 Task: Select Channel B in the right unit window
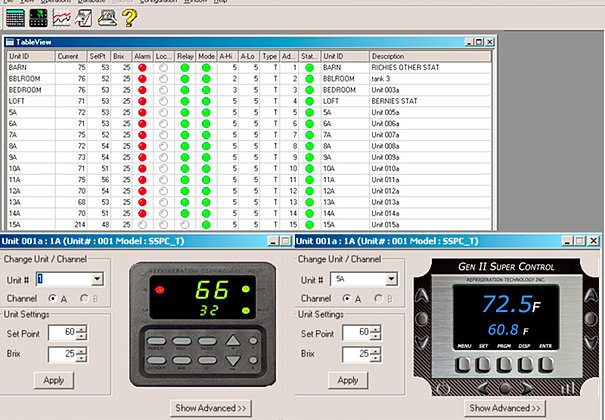tap(379, 299)
